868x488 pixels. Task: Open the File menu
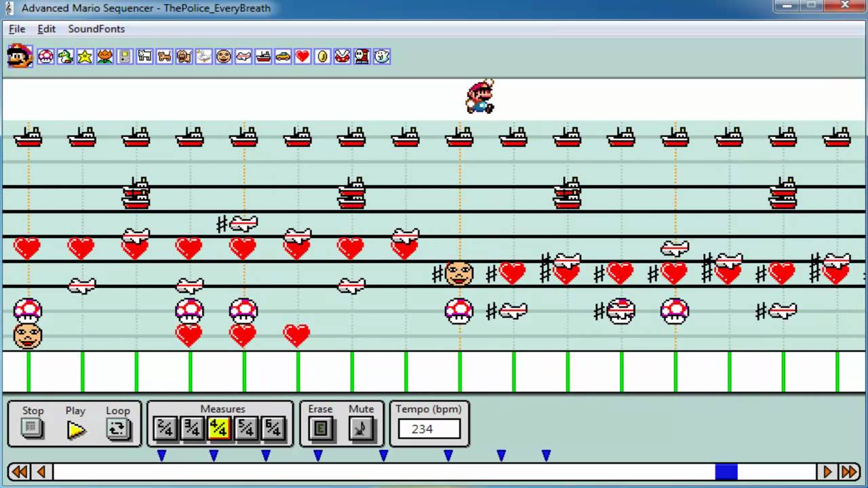point(17,29)
